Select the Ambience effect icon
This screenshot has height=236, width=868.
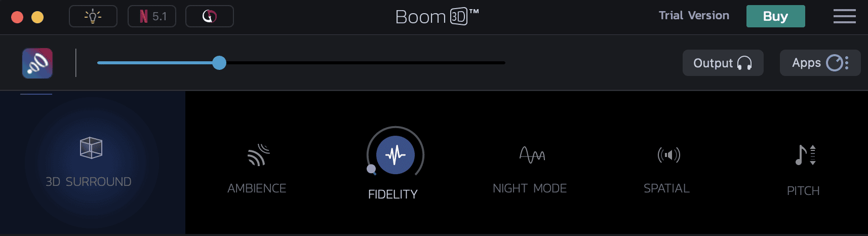point(258,155)
